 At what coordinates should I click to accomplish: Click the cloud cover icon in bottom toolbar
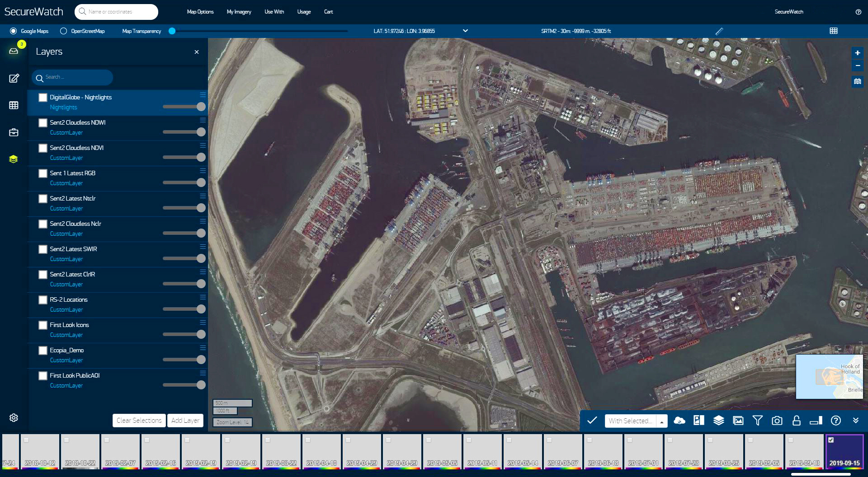click(x=679, y=421)
